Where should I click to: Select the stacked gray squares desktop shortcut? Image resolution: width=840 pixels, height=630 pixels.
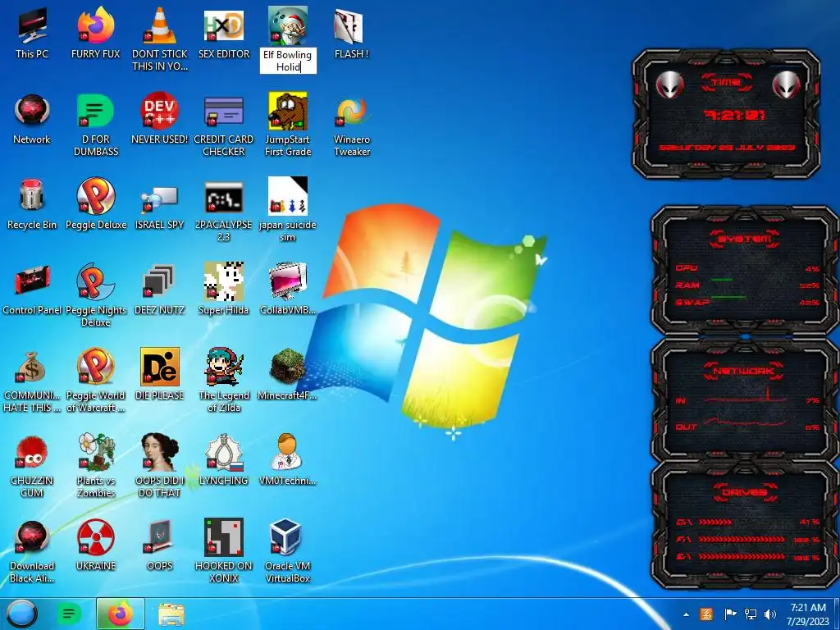click(x=159, y=281)
